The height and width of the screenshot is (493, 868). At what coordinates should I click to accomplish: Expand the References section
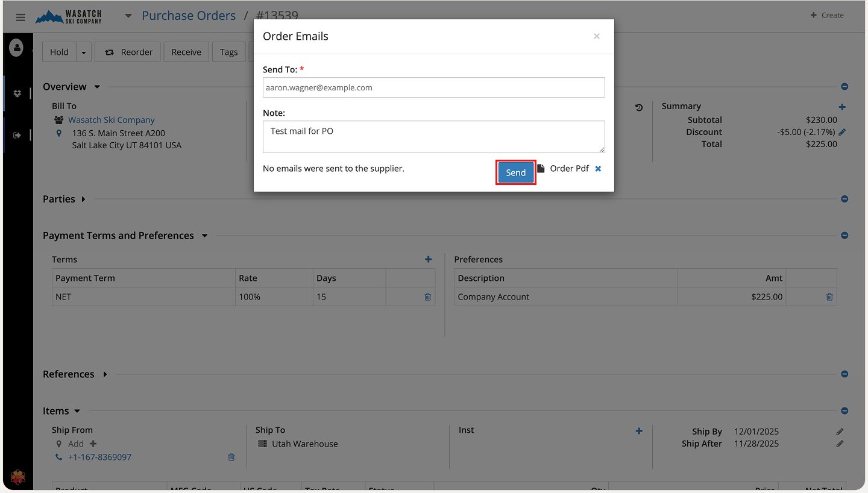pos(105,374)
